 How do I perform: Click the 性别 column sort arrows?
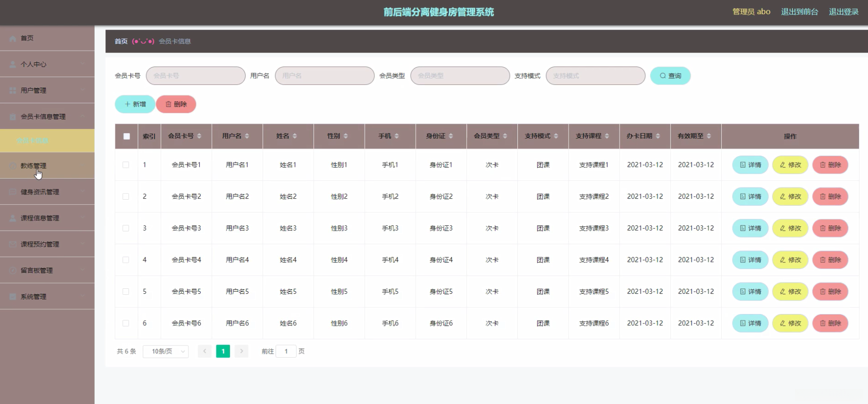346,136
